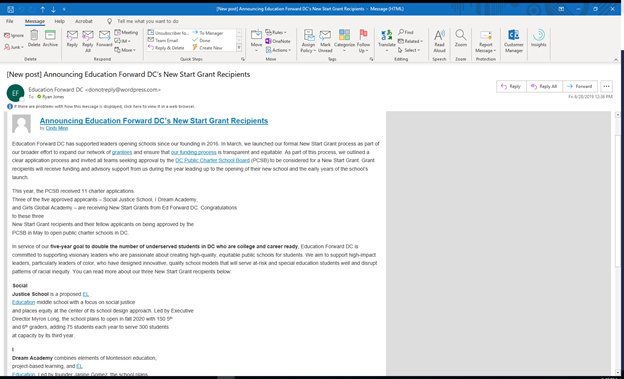Open DC Public Charter School Board link
The width and height of the screenshot is (624, 379).
(x=213, y=160)
